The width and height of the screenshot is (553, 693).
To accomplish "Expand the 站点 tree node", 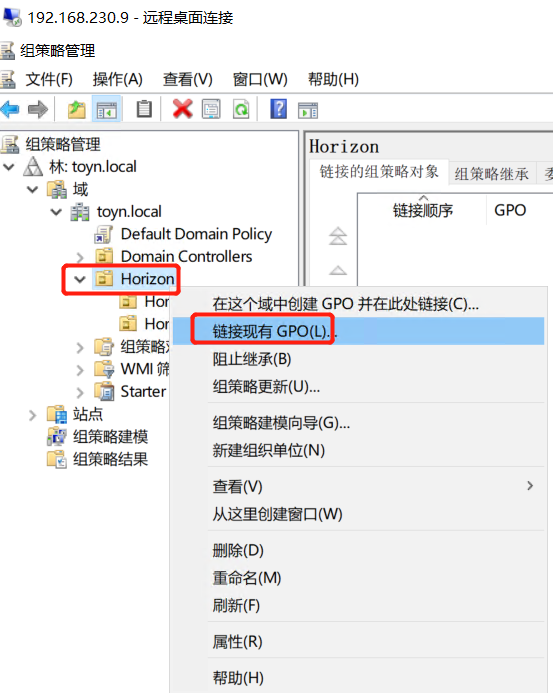I will pyautogui.click(x=32, y=415).
